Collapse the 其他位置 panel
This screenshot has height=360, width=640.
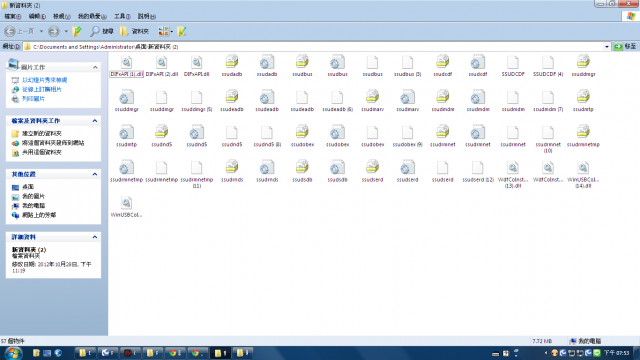[x=95, y=174]
